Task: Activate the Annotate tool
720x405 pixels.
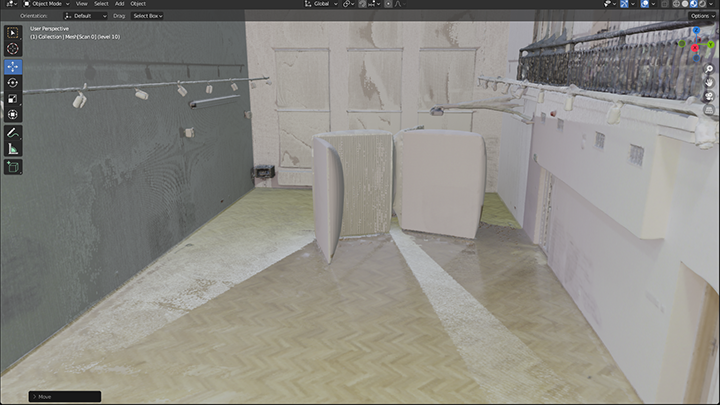Action: 13,132
